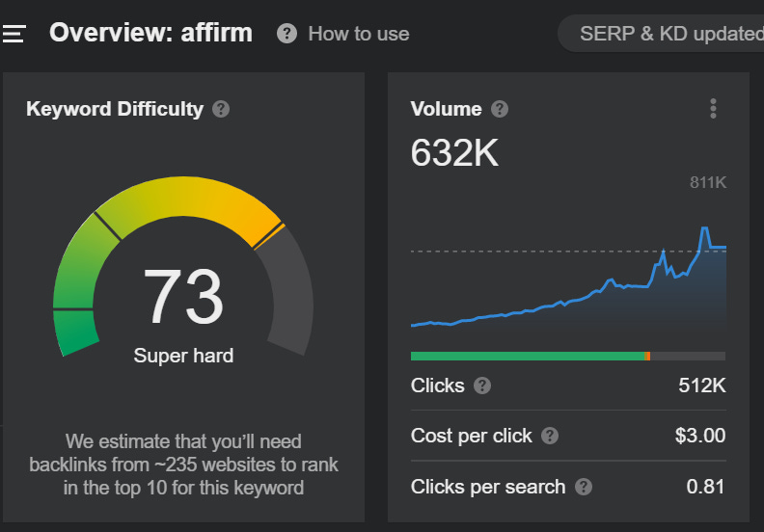Open the How to use link
The height and width of the screenshot is (532, 764).
tap(359, 34)
